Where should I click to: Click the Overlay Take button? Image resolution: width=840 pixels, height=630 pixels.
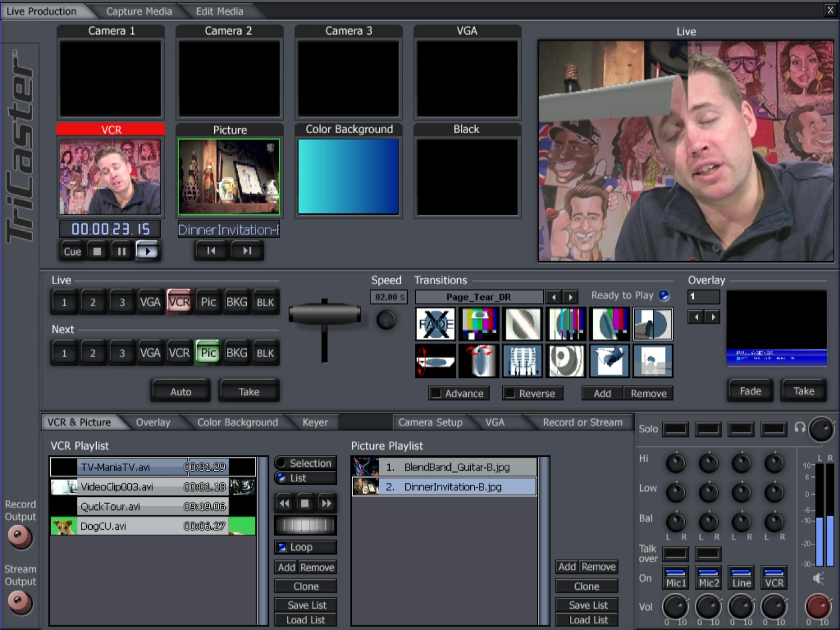[803, 391]
